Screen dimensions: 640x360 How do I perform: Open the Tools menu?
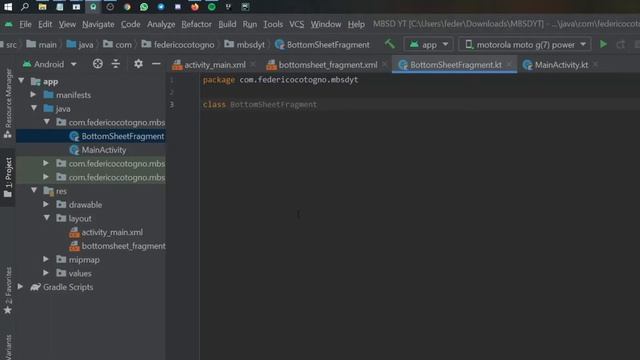pos(273,24)
